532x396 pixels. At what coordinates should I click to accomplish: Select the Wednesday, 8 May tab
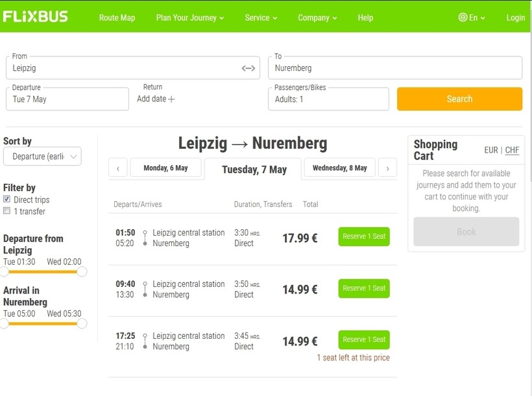pos(339,168)
